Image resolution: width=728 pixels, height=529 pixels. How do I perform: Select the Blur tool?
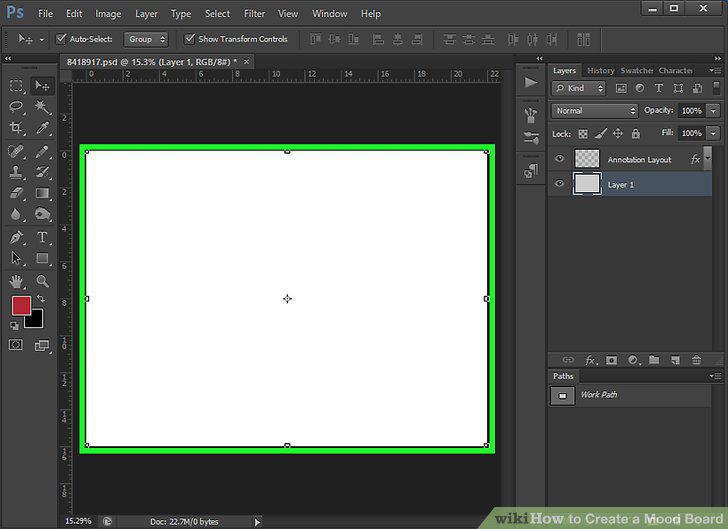click(x=16, y=214)
